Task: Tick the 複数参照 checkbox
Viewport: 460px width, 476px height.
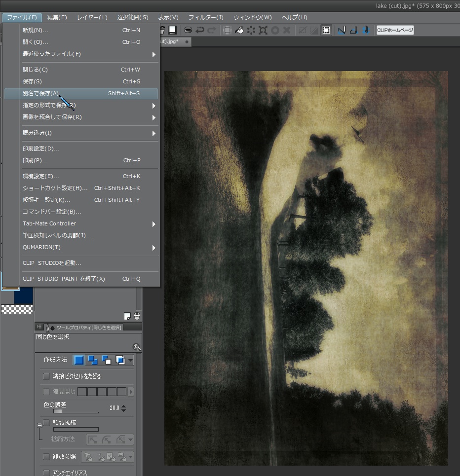Action: (x=46, y=457)
